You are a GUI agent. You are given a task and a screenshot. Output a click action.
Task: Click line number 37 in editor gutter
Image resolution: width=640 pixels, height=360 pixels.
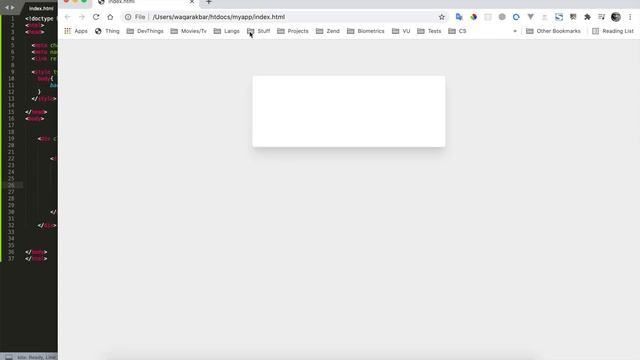click(x=11, y=259)
